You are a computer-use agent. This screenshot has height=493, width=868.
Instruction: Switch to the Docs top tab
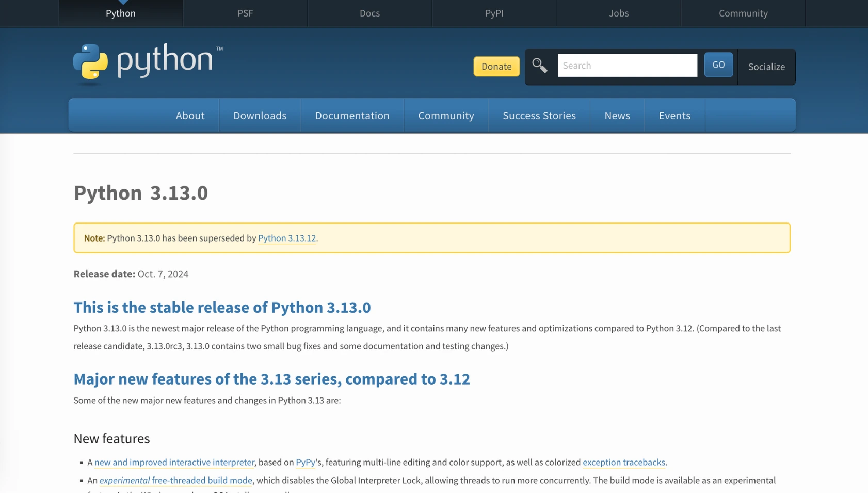pos(369,13)
